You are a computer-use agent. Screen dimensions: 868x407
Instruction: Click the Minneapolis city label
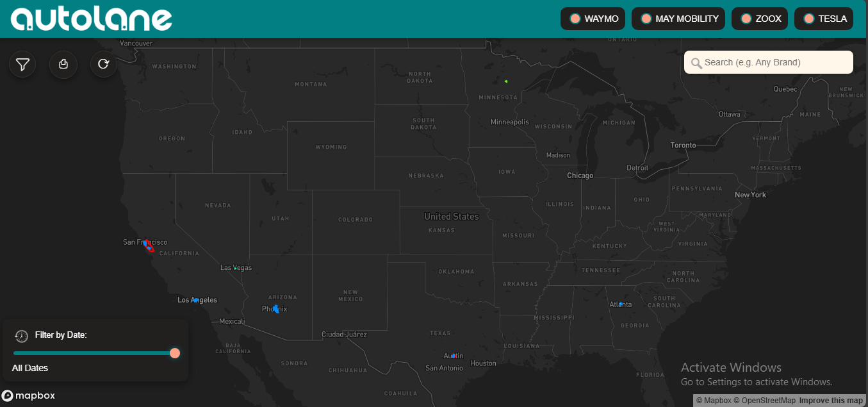point(510,122)
